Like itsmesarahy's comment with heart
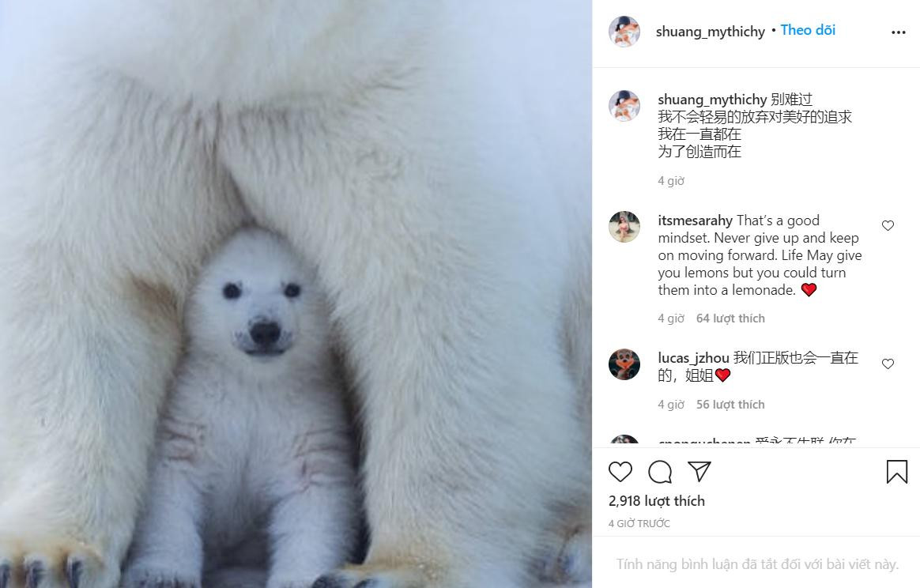 click(888, 225)
